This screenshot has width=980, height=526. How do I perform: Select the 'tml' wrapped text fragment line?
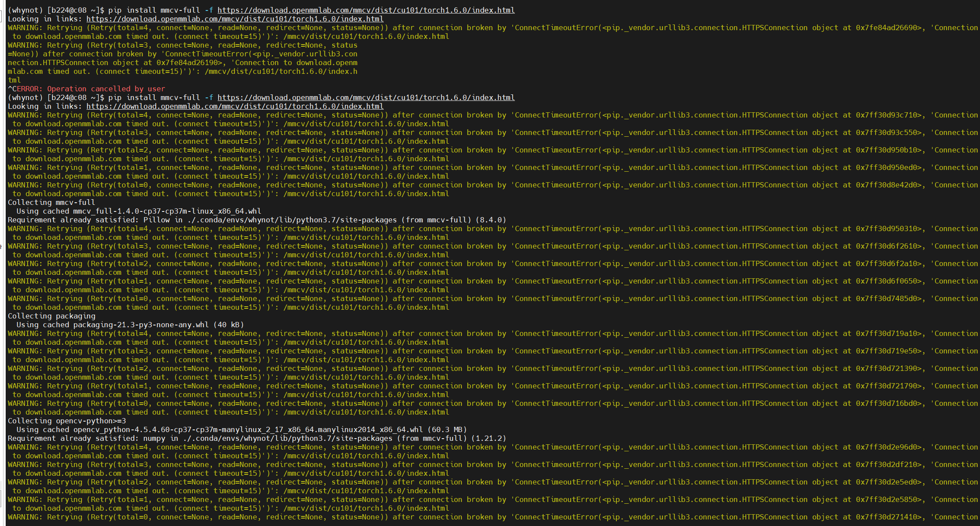click(14, 80)
